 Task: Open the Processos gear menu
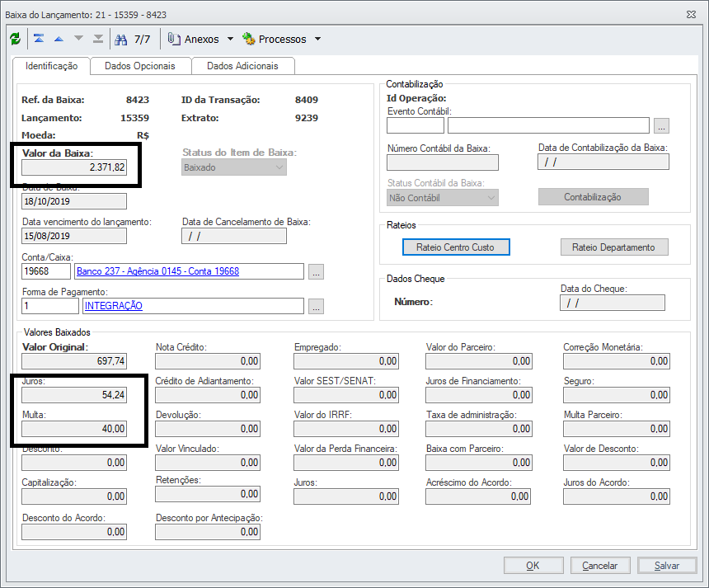tap(274, 40)
